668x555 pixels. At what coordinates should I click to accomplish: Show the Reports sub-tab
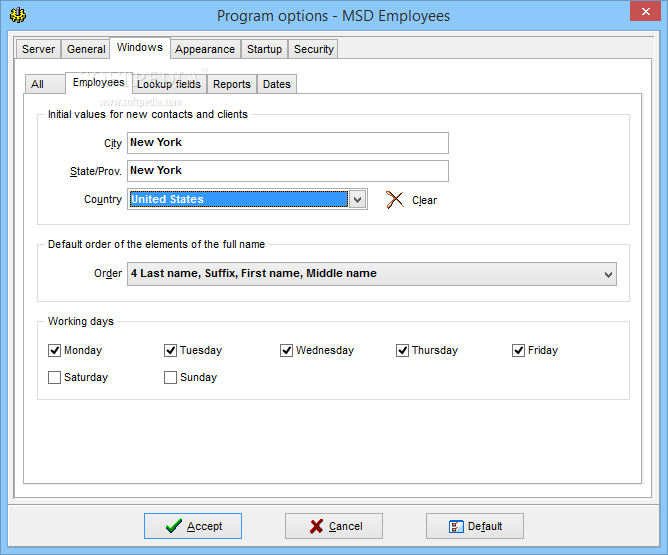[232, 84]
